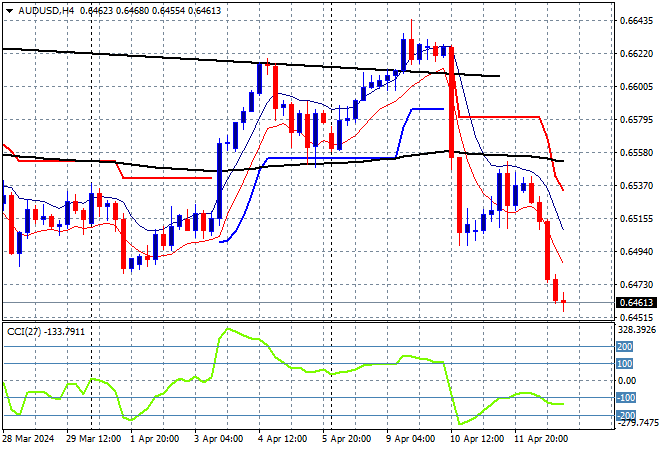Select the AUDUSD,H4 chart title text
This screenshot has height=450, width=660.
(46, 11)
